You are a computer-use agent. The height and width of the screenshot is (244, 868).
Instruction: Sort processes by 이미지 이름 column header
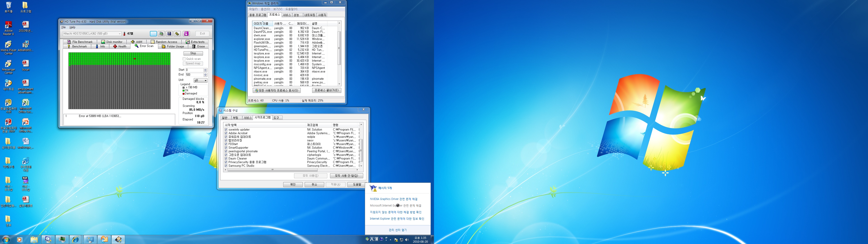[x=262, y=23]
